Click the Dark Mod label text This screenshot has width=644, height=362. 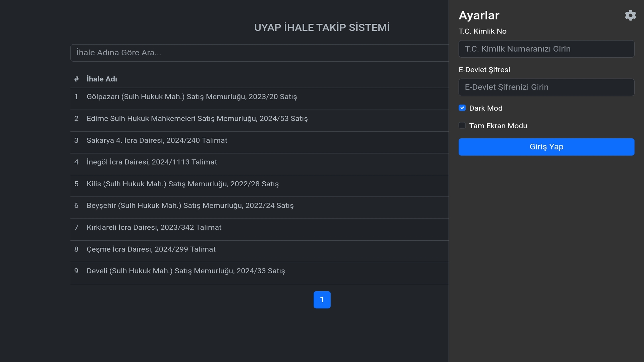[486, 108]
